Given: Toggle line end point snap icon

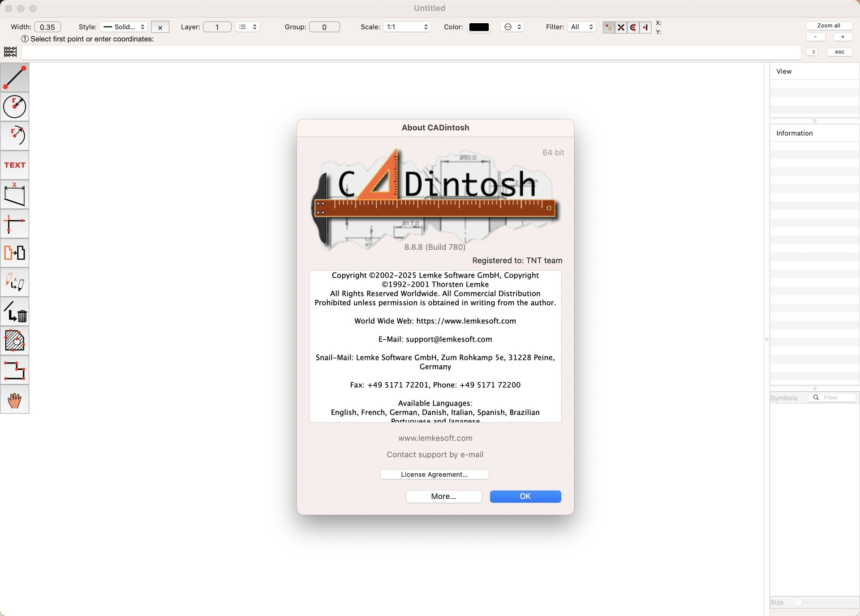Looking at the screenshot, I should (645, 27).
